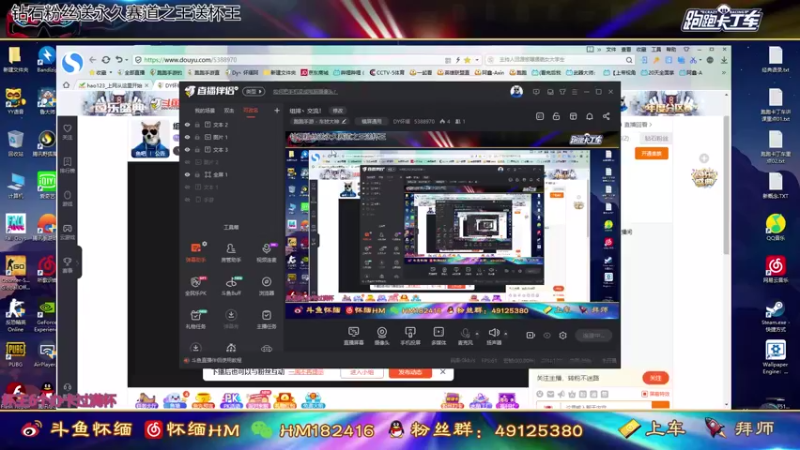The height and width of the screenshot is (450, 800).
Task: Open the QQ音乐 desktop icon
Action: tap(776, 227)
